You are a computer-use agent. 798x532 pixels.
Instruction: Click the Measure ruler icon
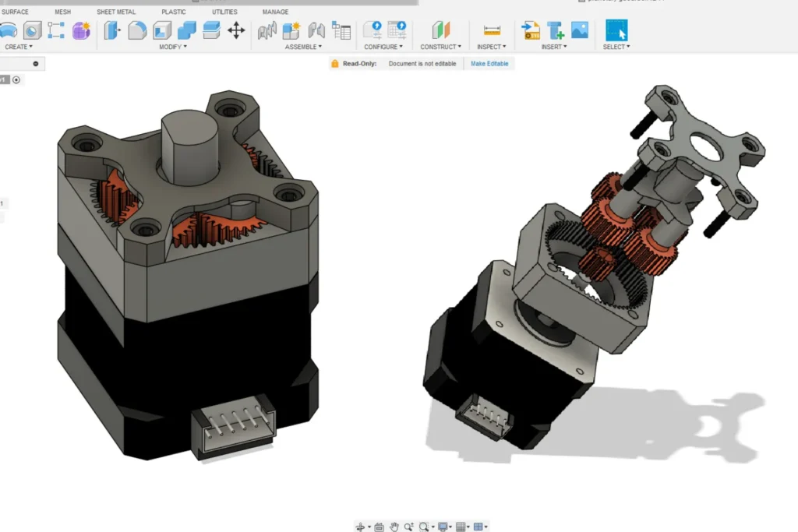tap(492, 30)
